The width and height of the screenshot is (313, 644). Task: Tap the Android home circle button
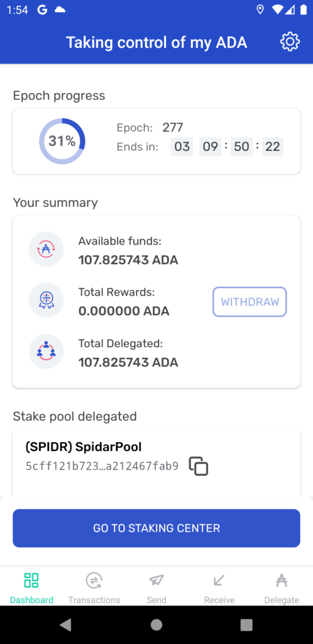(156, 625)
